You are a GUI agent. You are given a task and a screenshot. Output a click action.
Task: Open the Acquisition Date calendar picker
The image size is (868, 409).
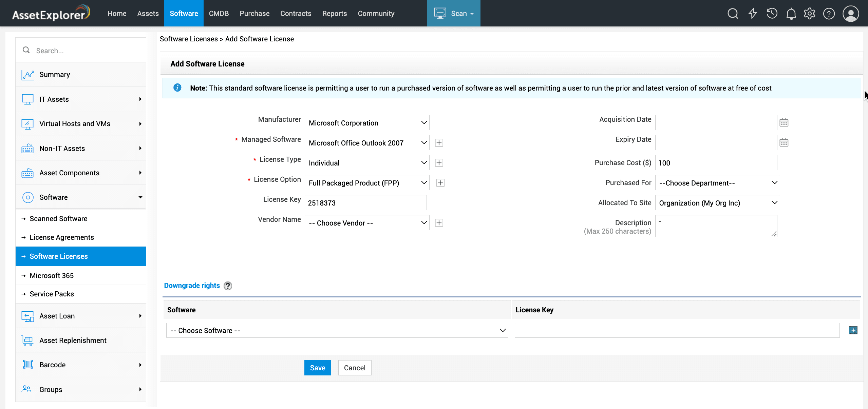click(x=784, y=122)
